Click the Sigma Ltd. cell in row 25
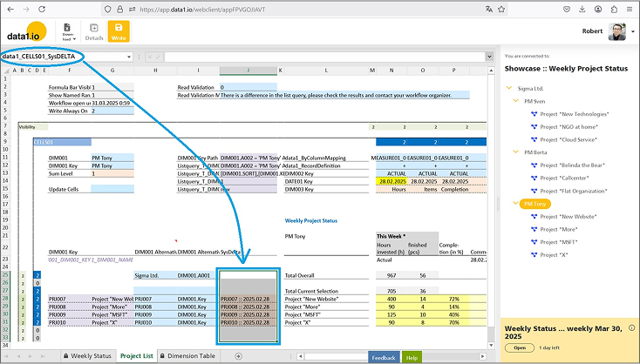Viewport: 640px width, 364px height. [x=155, y=275]
